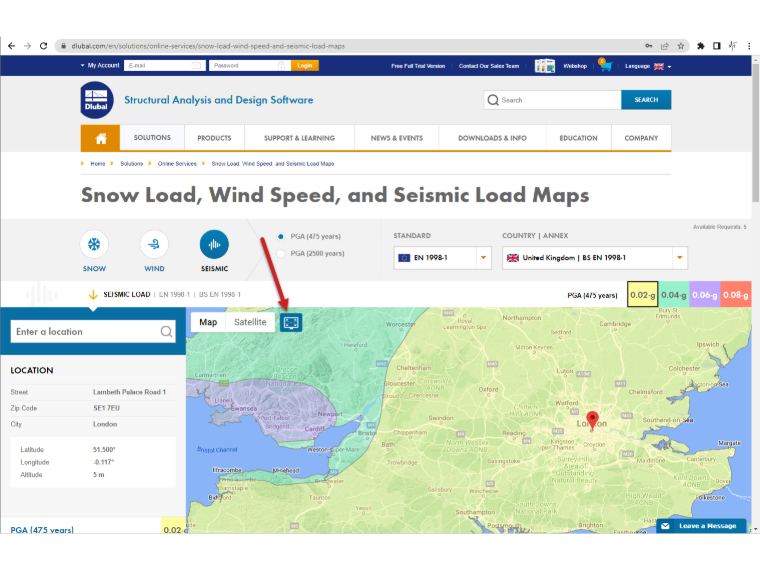Select the 0.02 g yellow legend swatch
This screenshot has height=570, width=760.
[643, 295]
